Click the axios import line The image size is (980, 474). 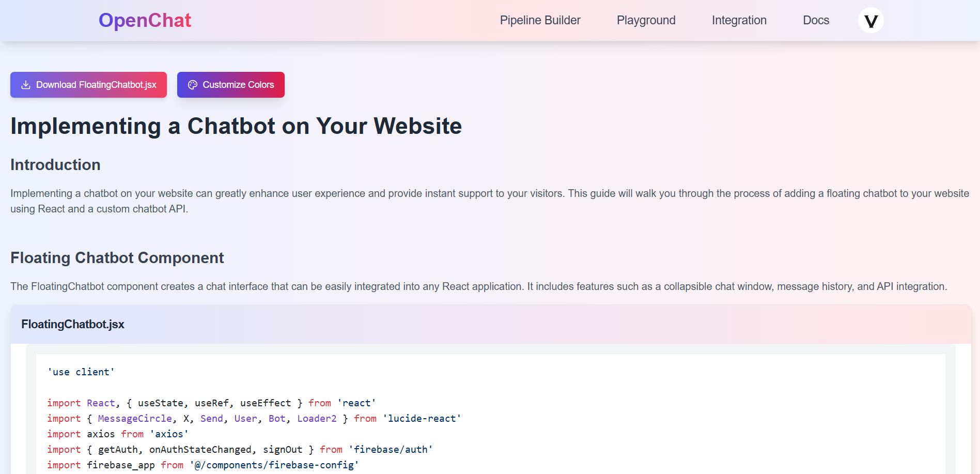coord(118,434)
